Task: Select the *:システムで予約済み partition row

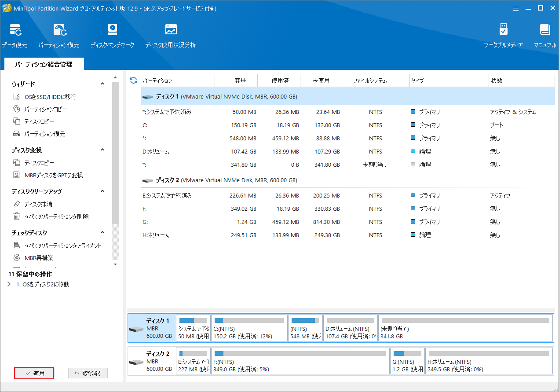Action: tap(348, 112)
